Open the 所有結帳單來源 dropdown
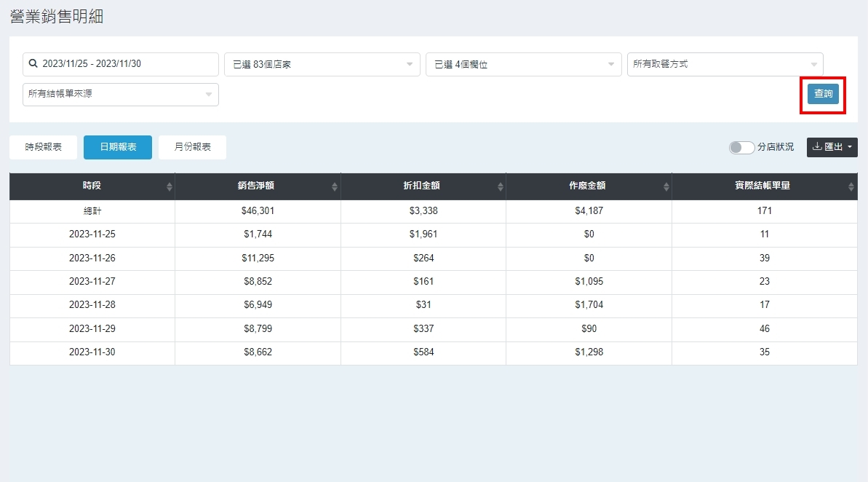 [121, 94]
